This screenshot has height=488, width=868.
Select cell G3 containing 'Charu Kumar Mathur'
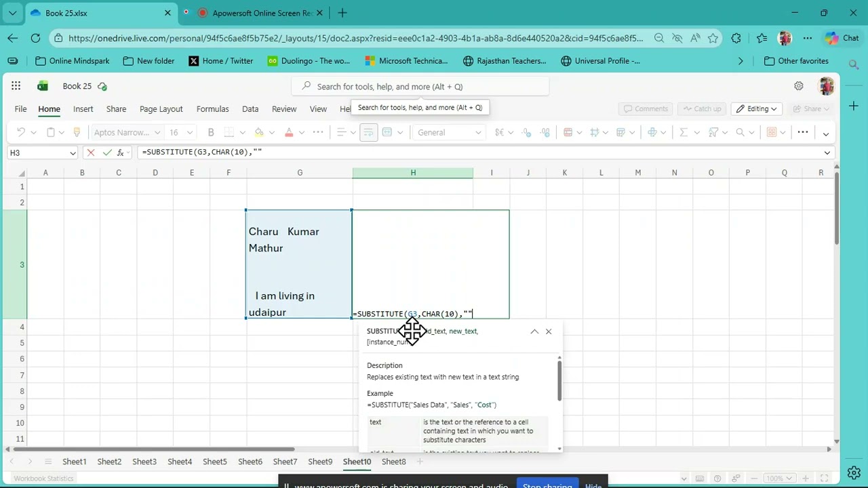(x=299, y=264)
